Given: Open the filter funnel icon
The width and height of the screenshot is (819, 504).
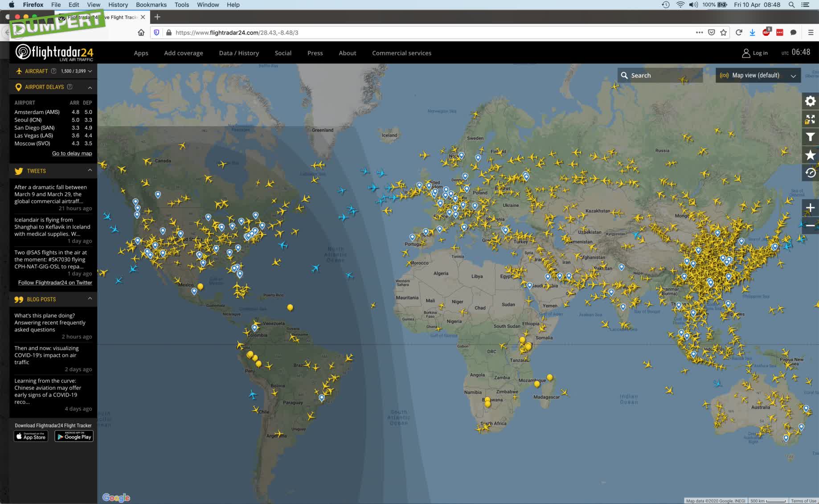Looking at the screenshot, I should (x=810, y=137).
